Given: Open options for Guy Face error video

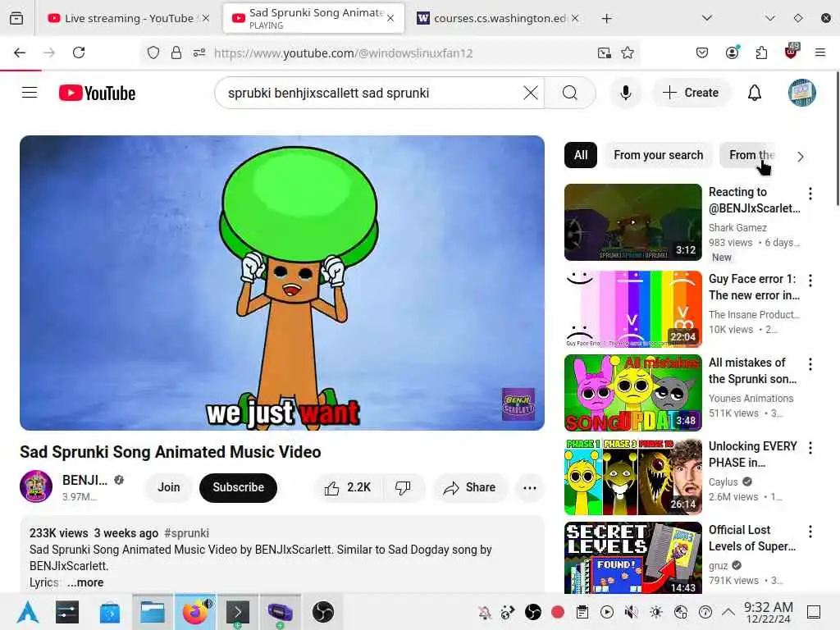Looking at the screenshot, I should [x=810, y=281].
